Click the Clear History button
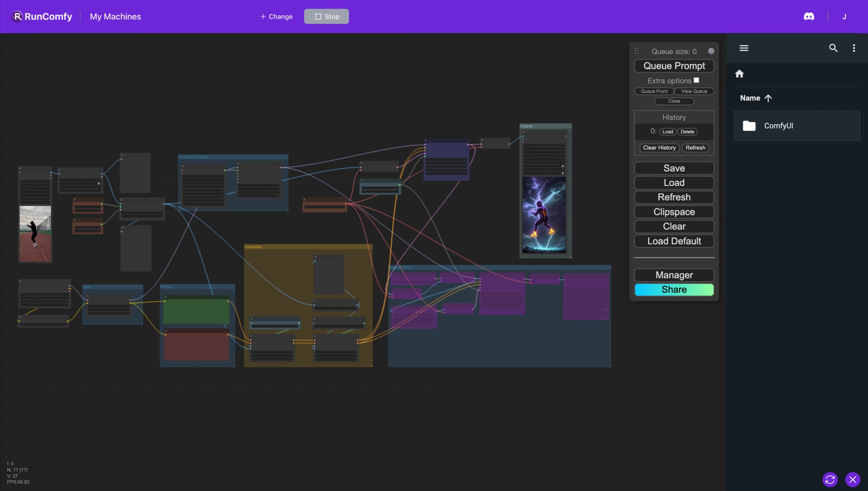 pyautogui.click(x=659, y=147)
